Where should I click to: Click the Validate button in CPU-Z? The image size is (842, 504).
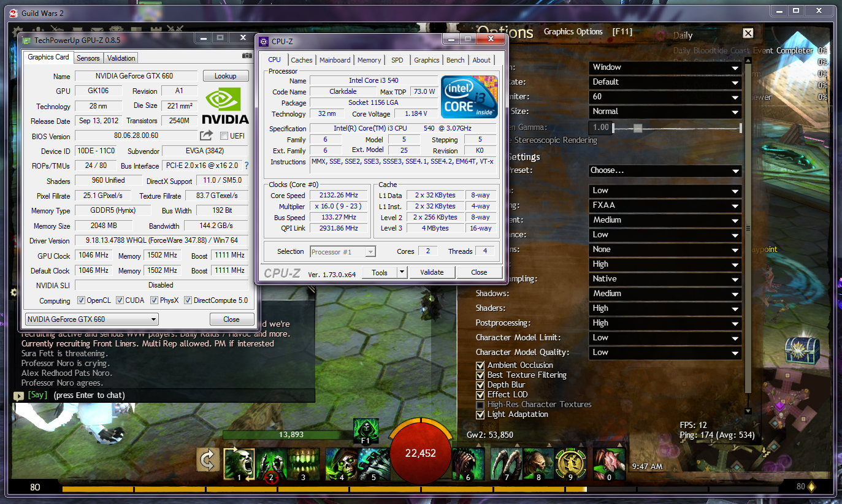tap(432, 272)
